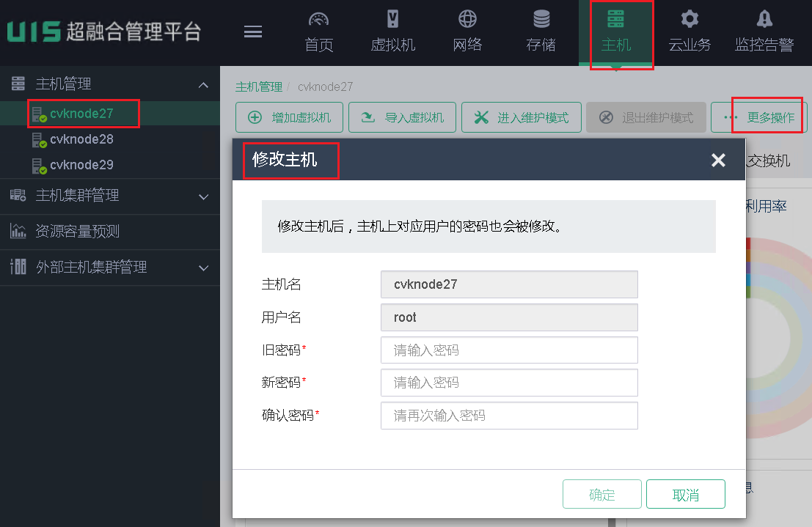
Task: Focus the 确认密码 password field
Action: [509, 416]
